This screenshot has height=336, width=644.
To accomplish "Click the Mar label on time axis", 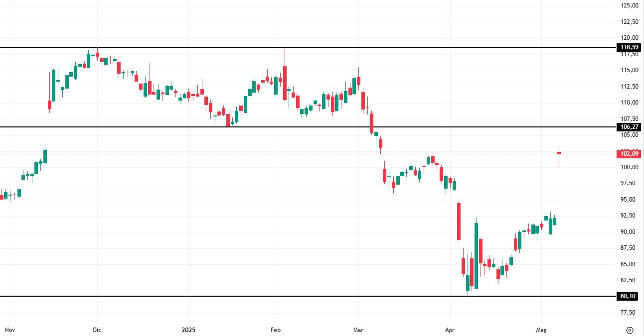I will (x=358, y=330).
